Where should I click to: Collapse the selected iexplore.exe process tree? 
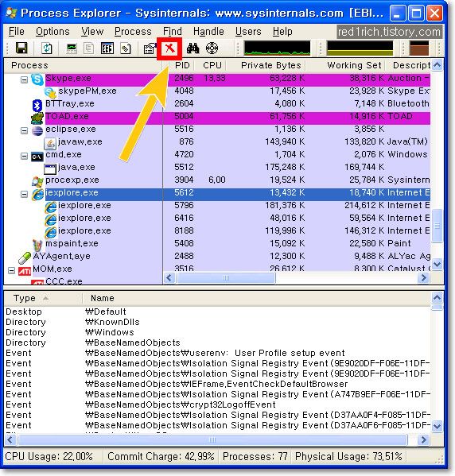click(24, 194)
